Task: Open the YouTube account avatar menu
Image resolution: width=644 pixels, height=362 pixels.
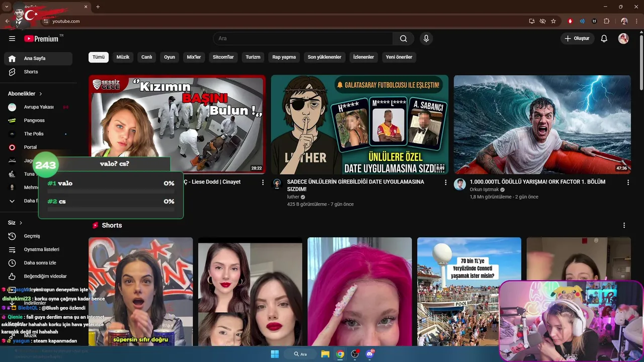Action: tap(623, 39)
